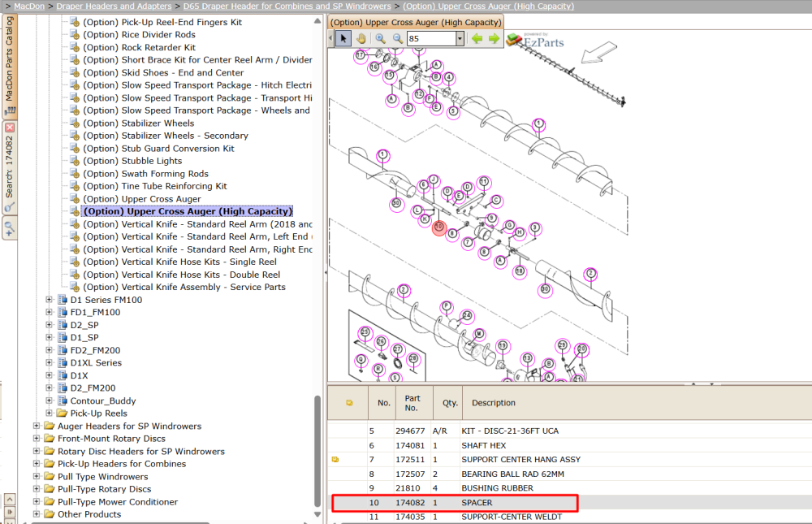812x524 pixels.
Task: Open the zoom percentage dropdown arrow
Action: coord(460,38)
